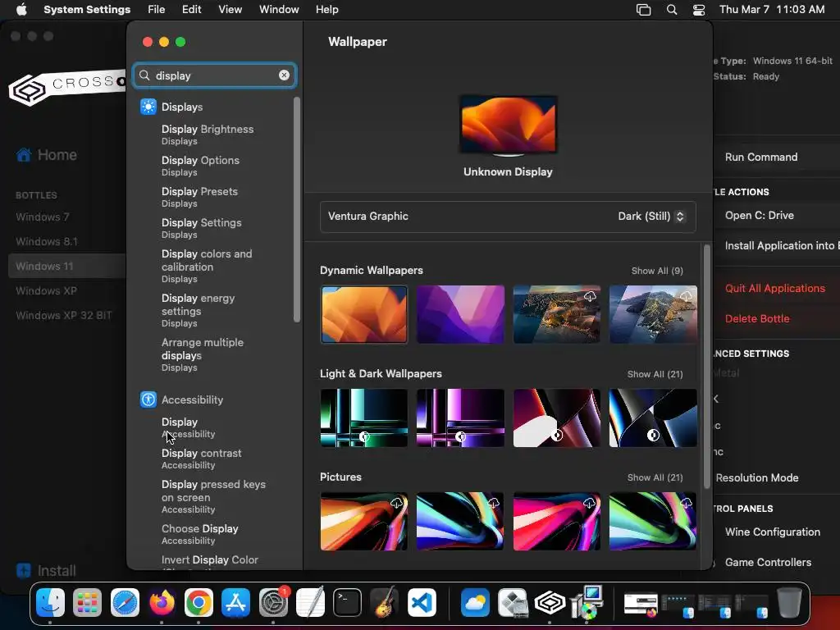Viewport: 840px width, 630px height.
Task: Click the Stage Manager menu bar icon
Action: 643,10
